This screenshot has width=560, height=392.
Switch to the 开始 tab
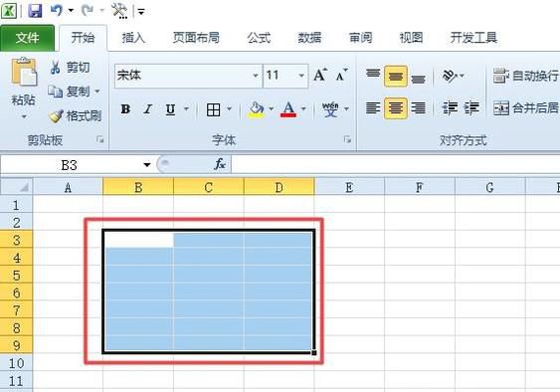coord(83,38)
